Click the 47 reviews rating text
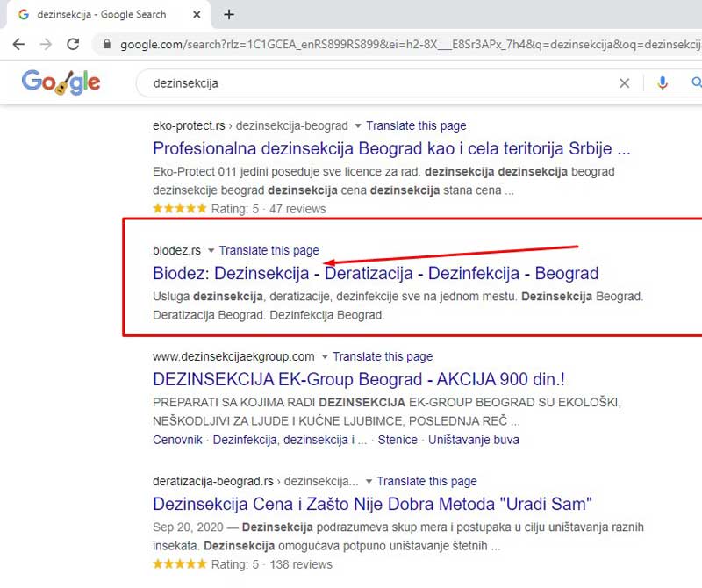The image size is (702, 588). click(297, 209)
